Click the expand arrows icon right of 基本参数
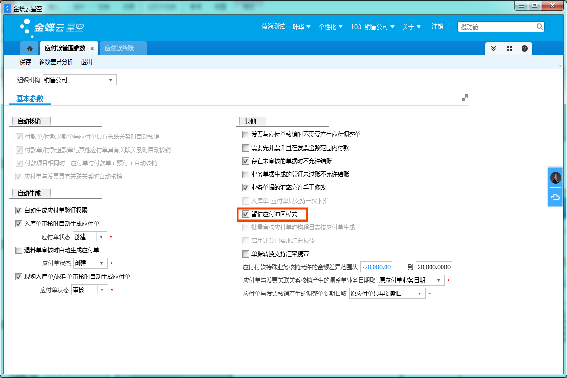 pyautogui.click(x=465, y=97)
